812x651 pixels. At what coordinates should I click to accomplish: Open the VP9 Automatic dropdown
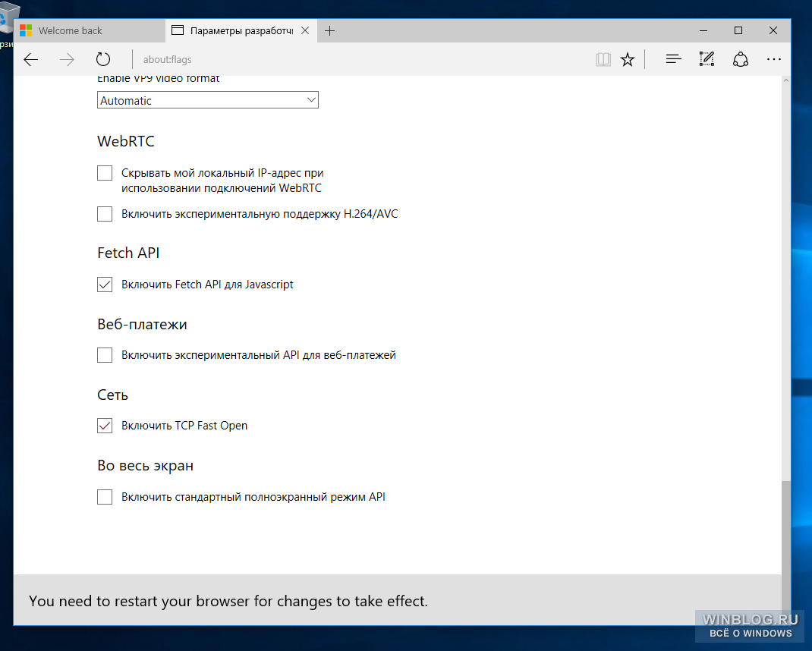tap(208, 100)
